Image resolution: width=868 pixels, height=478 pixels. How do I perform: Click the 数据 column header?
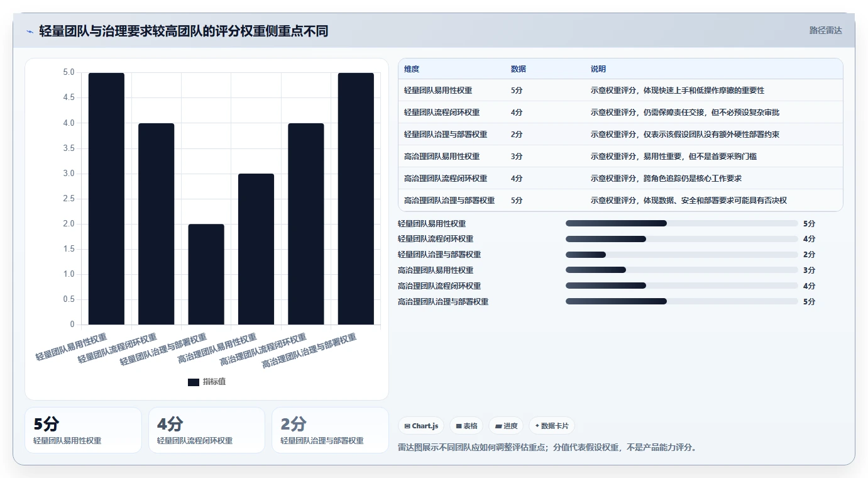(519, 69)
